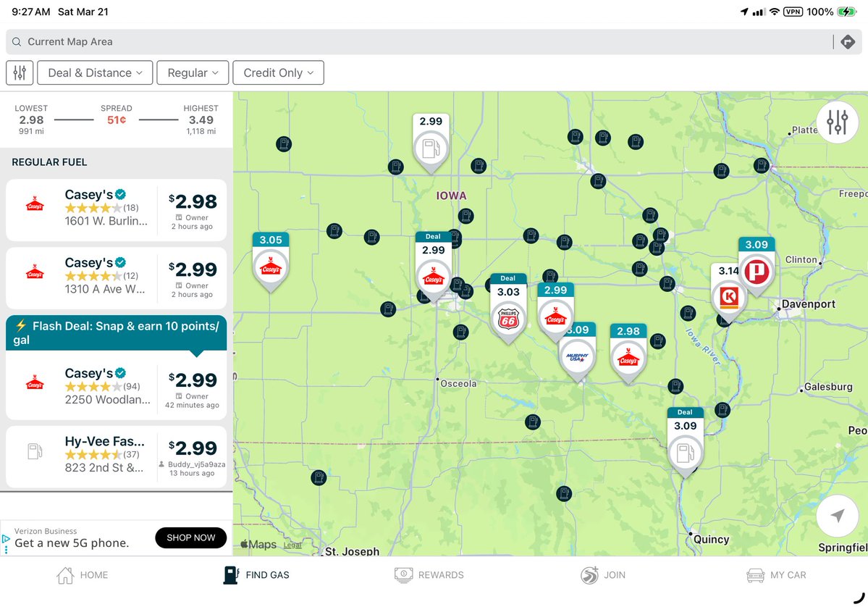The width and height of the screenshot is (868, 607).
Task: Select the 3.05 Casey's map pin
Action: pyautogui.click(x=271, y=261)
